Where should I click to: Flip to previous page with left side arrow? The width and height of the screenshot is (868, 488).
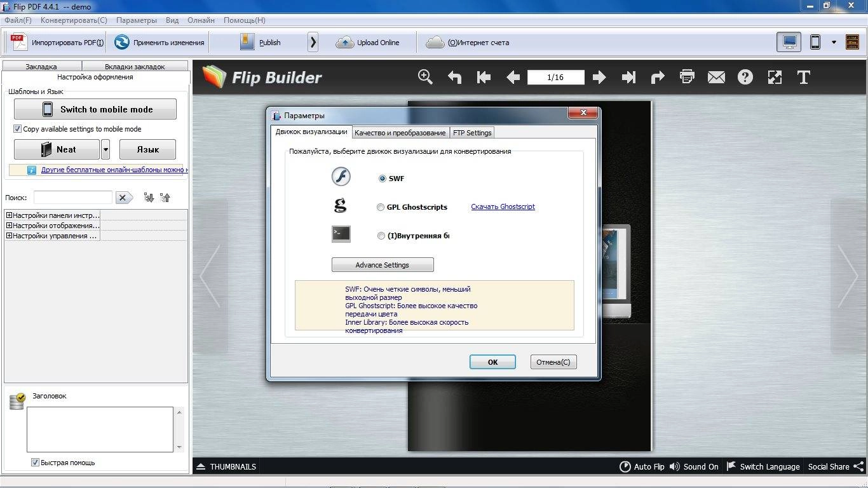[x=210, y=276]
